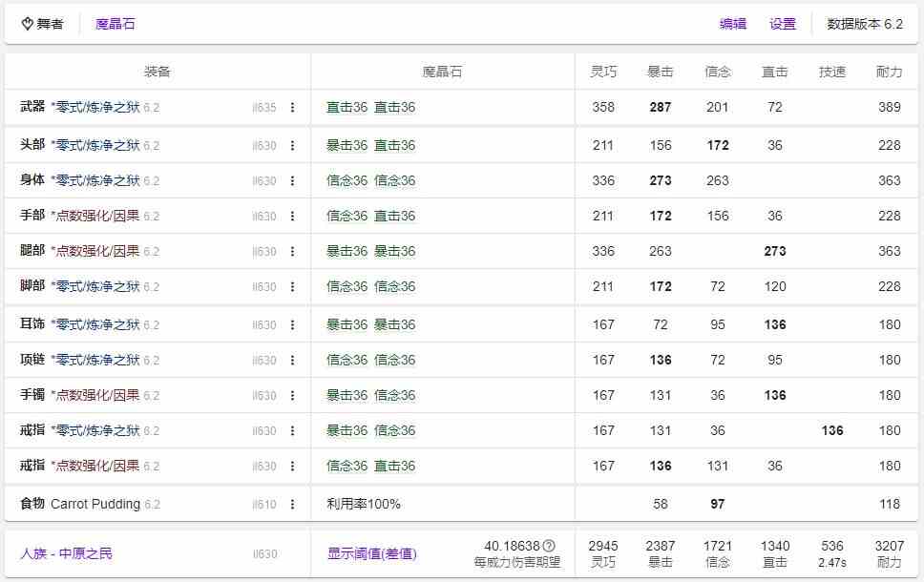
Task: Open the three-dot menu for 武器 row
Action: (292, 108)
